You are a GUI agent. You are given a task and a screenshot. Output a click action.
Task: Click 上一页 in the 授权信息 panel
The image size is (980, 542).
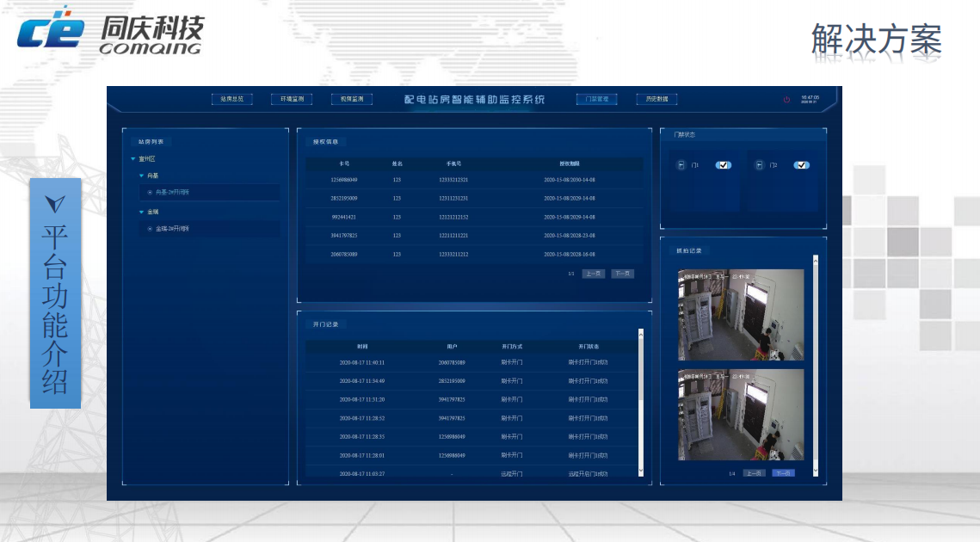593,274
